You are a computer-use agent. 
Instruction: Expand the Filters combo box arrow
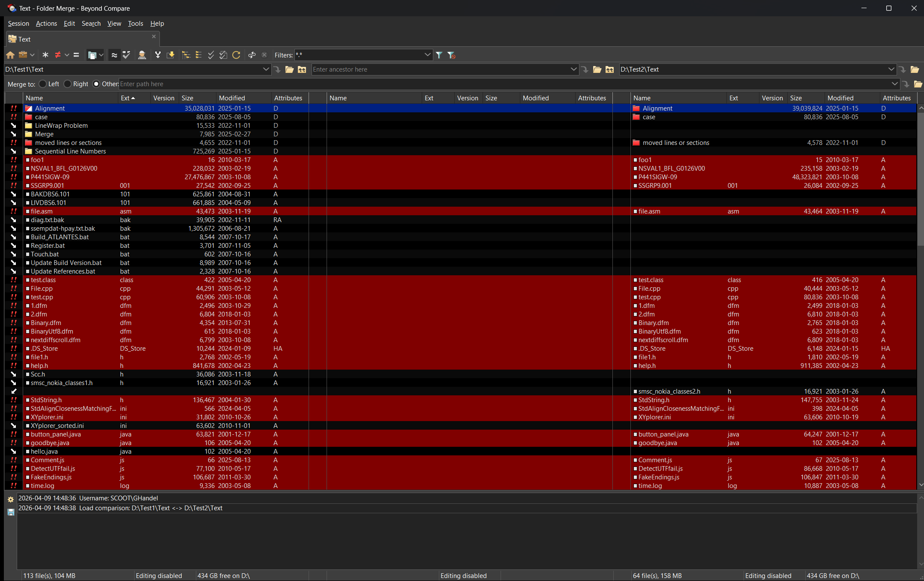[427, 55]
